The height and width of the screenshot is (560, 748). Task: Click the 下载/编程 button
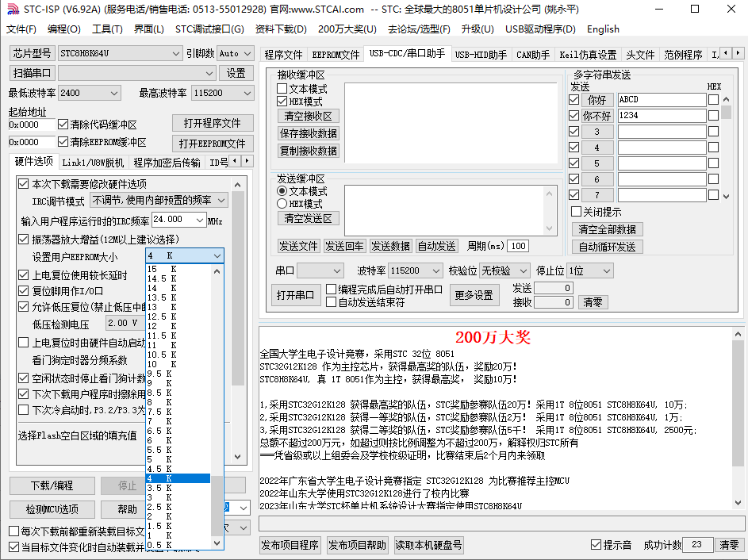pyautogui.click(x=52, y=485)
